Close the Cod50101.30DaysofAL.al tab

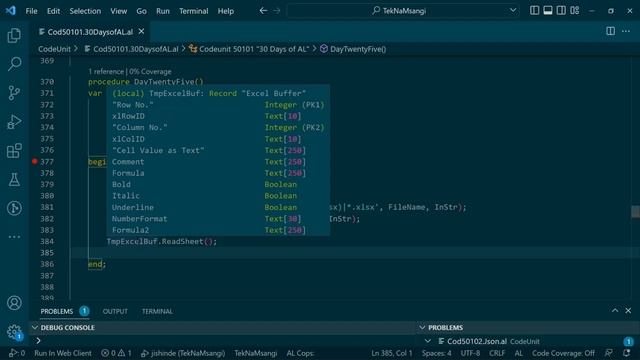point(141,31)
